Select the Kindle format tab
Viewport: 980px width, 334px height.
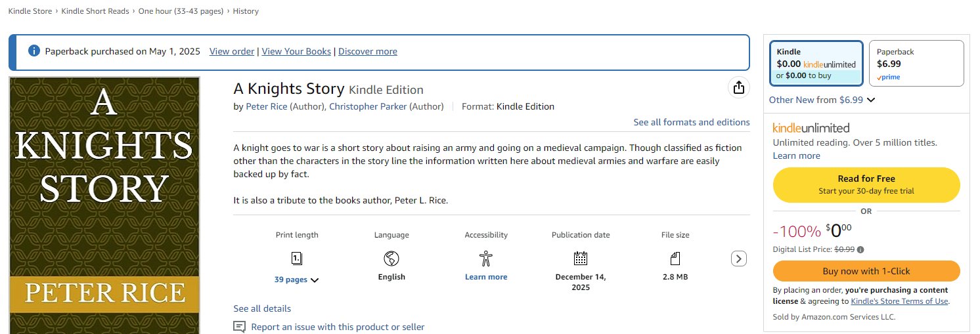click(x=816, y=64)
